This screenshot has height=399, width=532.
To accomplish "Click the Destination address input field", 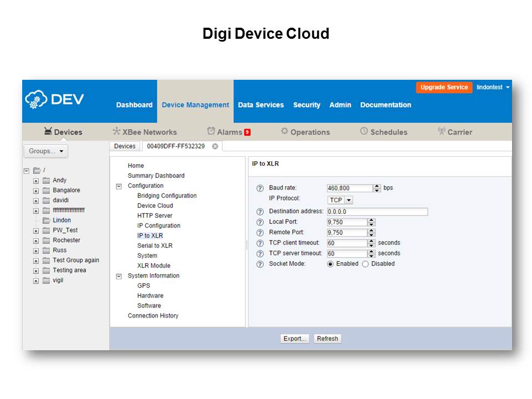I will [377, 212].
